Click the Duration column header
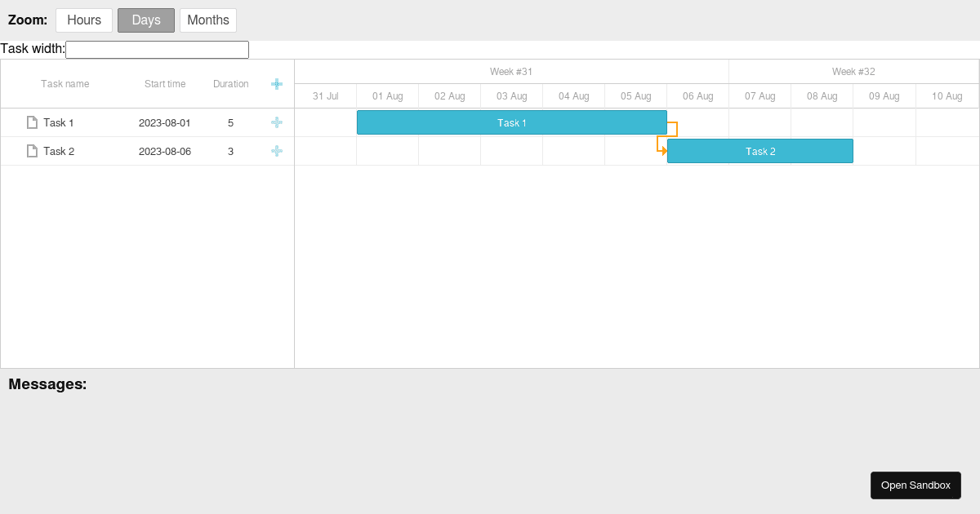980x514 pixels. pos(229,84)
